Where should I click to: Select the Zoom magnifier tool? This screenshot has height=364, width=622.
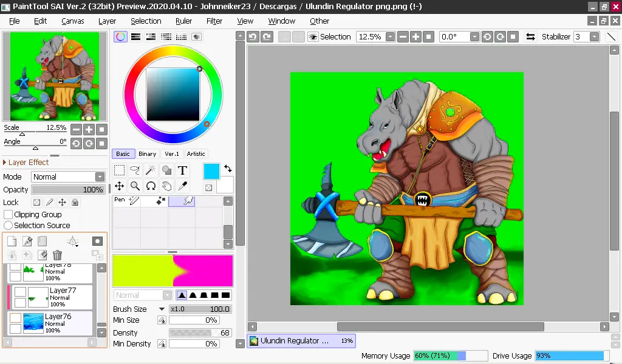[x=135, y=186]
